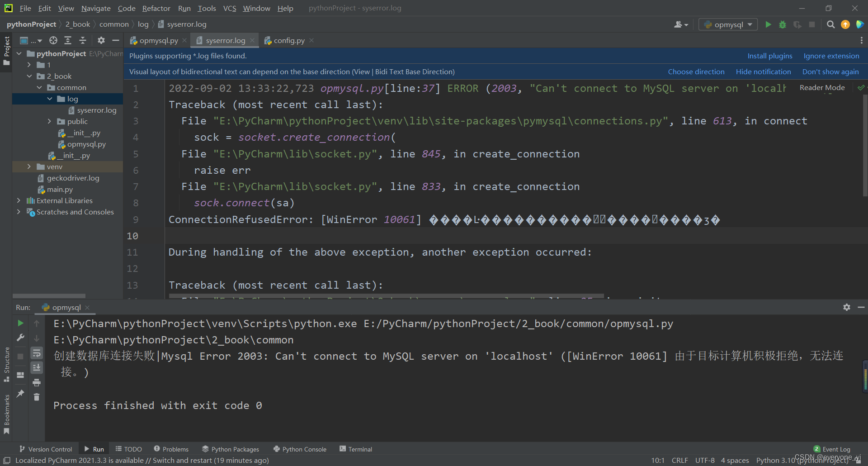
Task: Click the Up the stack trace arrow
Action: click(37, 323)
